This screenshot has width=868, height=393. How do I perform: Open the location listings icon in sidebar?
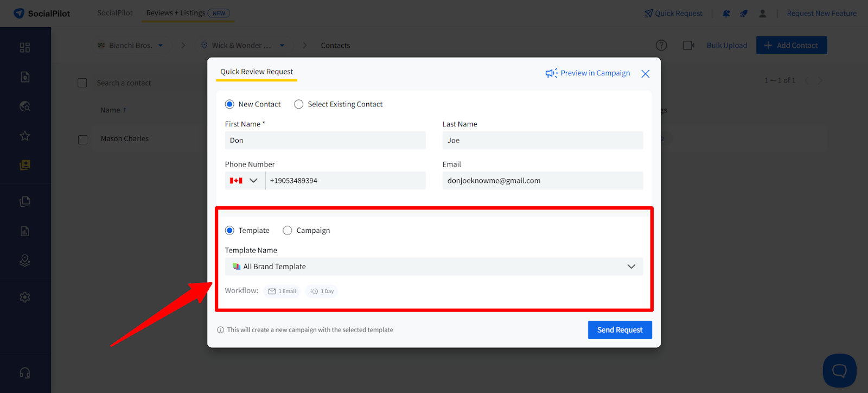pos(25,261)
